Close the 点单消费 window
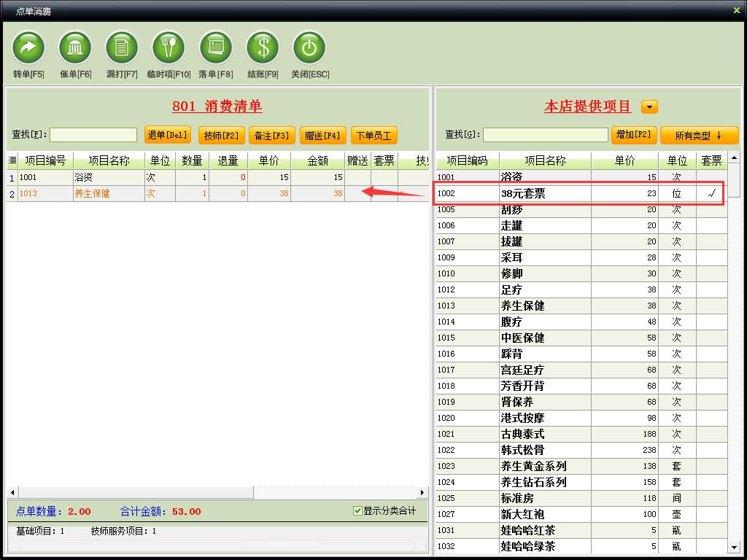This screenshot has height=560, width=747. tap(737, 10)
